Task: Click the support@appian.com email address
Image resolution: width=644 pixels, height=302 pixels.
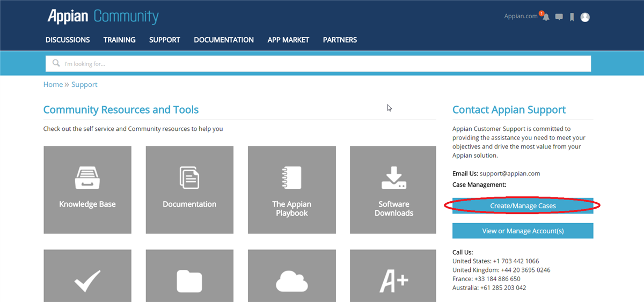Action: (x=510, y=173)
